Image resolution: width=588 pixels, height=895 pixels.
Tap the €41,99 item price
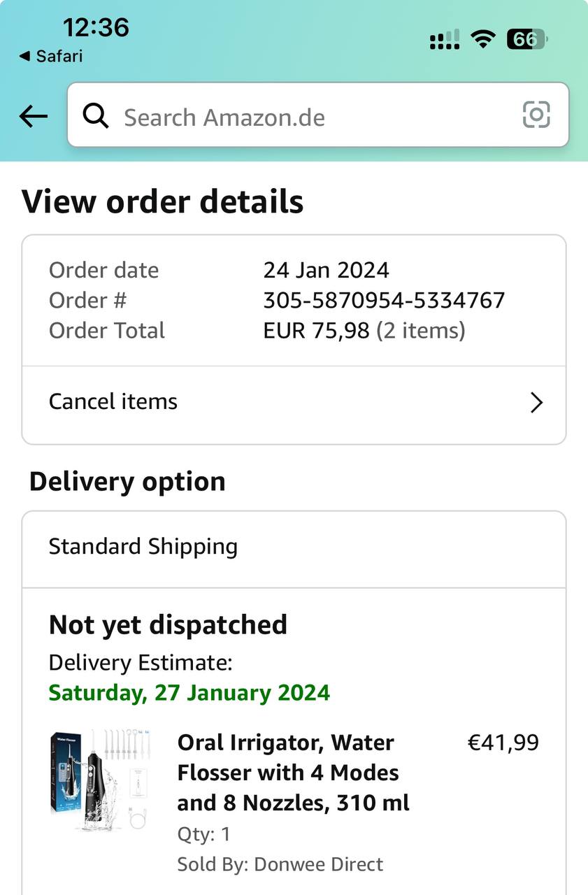coord(503,743)
